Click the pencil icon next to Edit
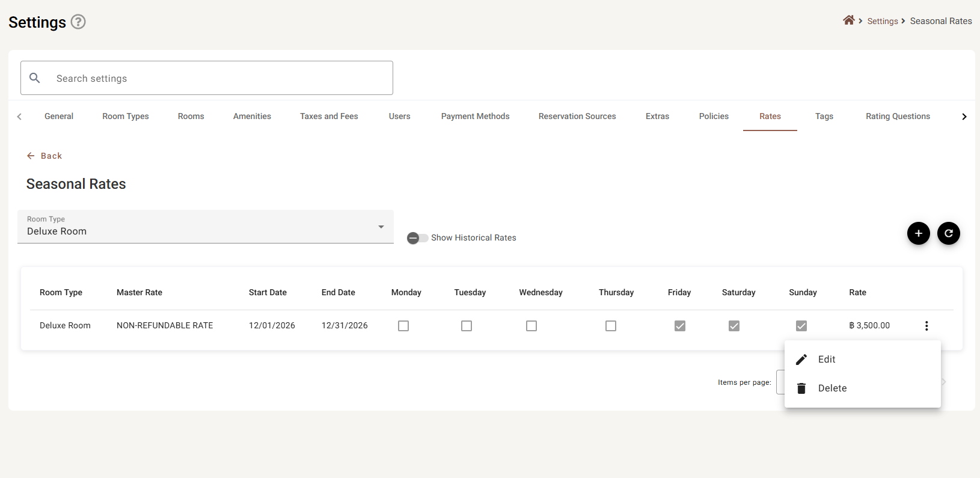 801,360
